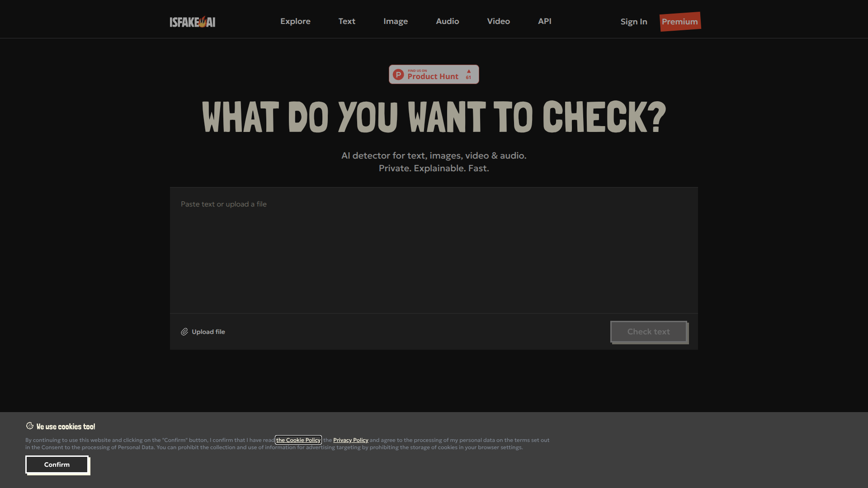The image size is (868, 488).
Task: Open the Cookie Policy link
Action: pyautogui.click(x=298, y=440)
